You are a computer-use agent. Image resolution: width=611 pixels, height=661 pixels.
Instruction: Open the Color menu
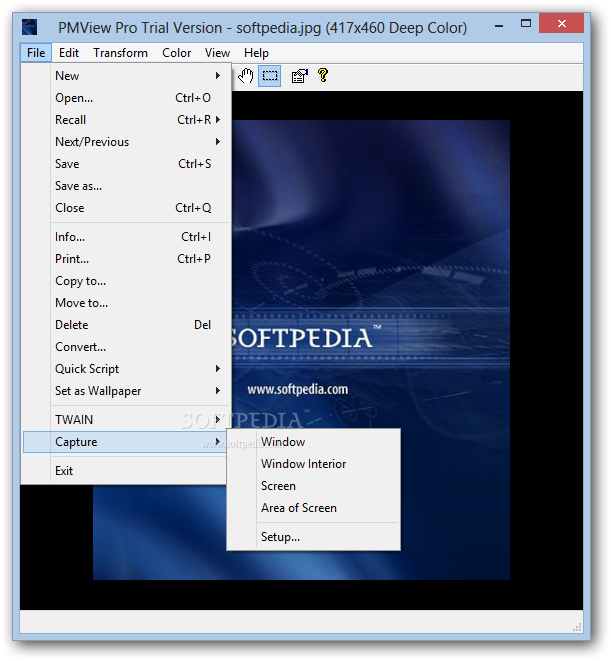click(176, 53)
